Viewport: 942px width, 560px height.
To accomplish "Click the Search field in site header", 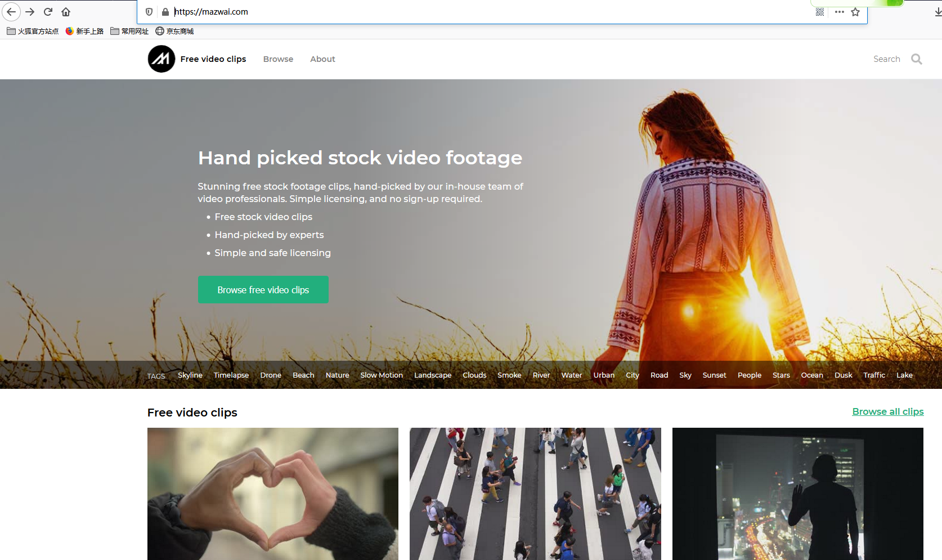I will [x=887, y=59].
